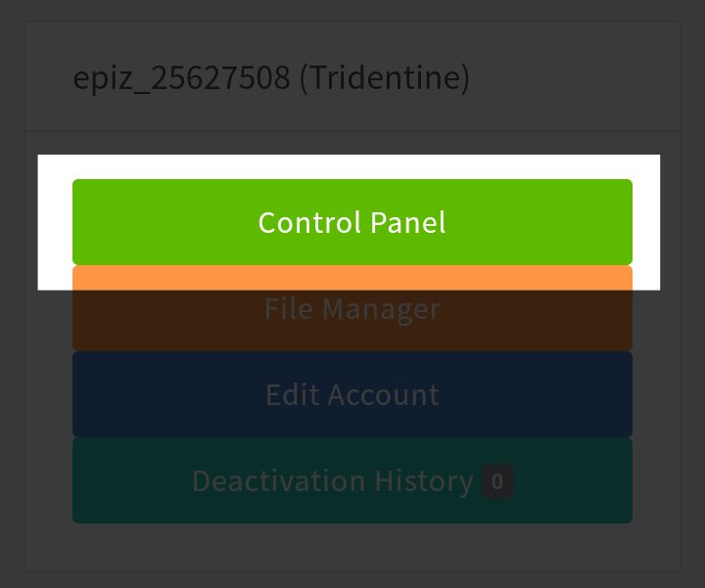Click the account username epiz_25627508

182,78
